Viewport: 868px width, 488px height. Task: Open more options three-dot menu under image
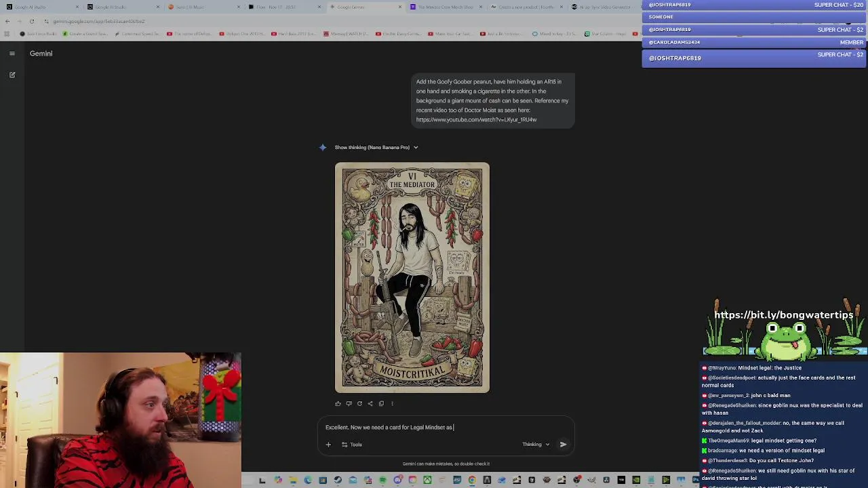392,404
